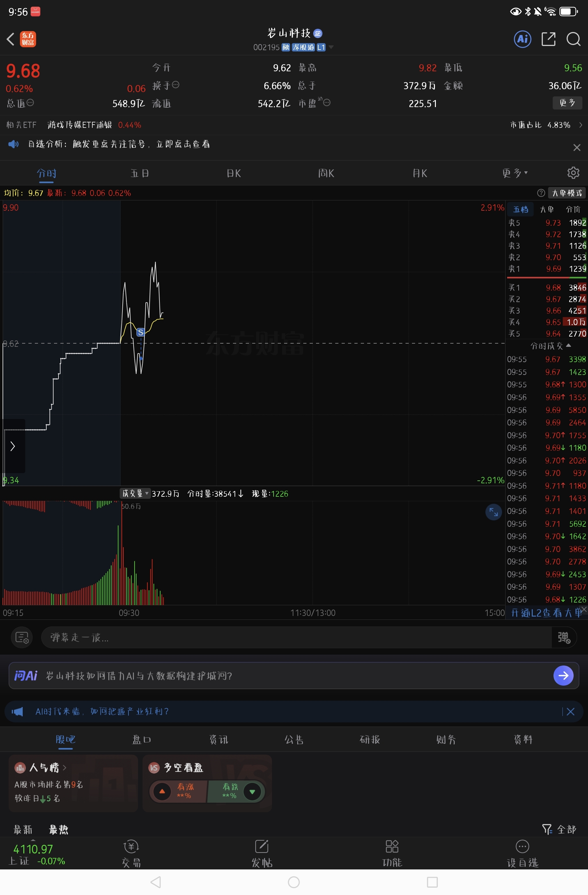Tap the Android back navigation button
Image resolution: width=588 pixels, height=895 pixels.
point(155,882)
